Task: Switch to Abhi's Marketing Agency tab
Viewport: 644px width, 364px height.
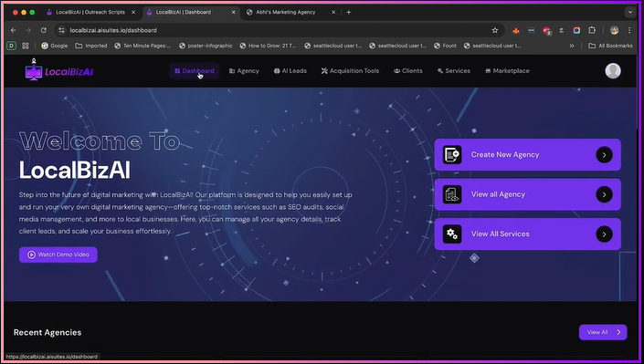Action: click(x=290, y=12)
